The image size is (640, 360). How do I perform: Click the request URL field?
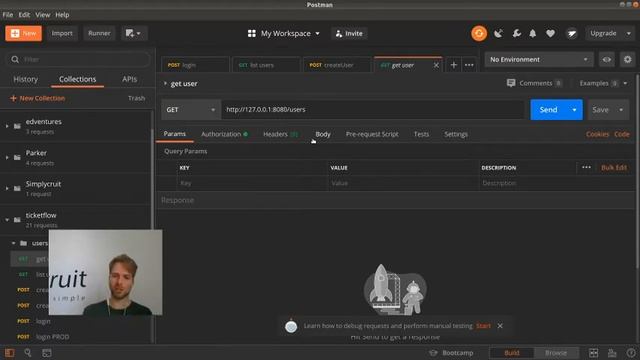pos(372,110)
